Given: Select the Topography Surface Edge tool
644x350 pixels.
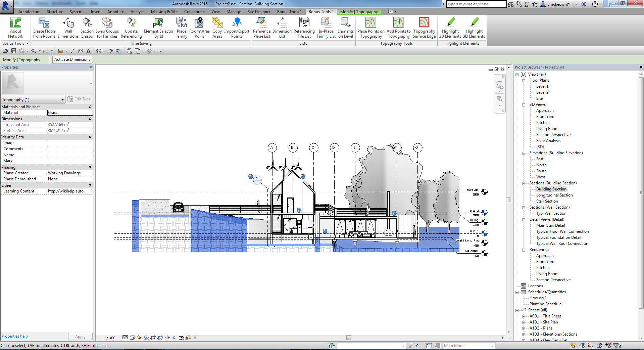Looking at the screenshot, I should [x=424, y=27].
